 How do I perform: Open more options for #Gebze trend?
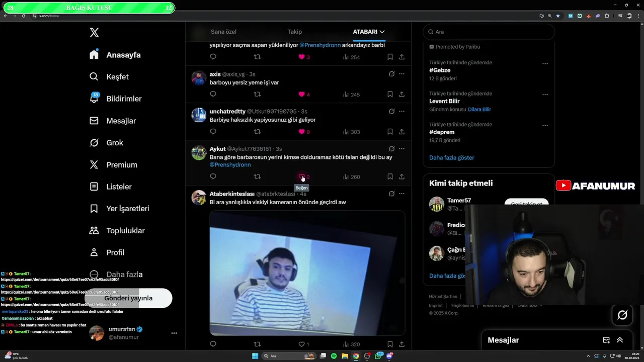545,64
